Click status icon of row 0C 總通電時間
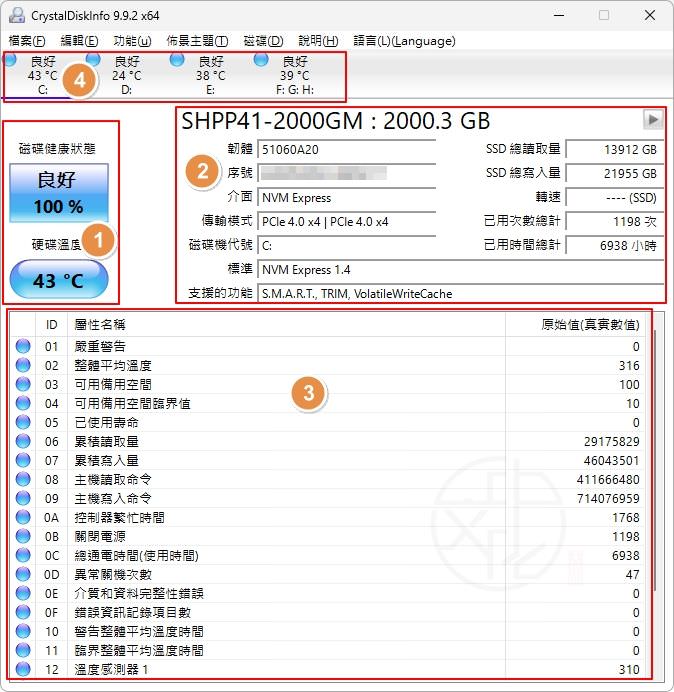The height and width of the screenshot is (692, 674). pos(23,555)
